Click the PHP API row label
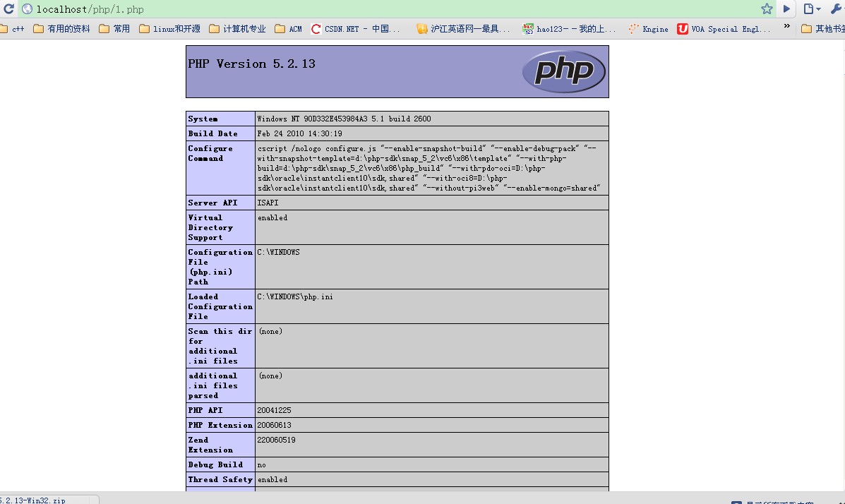This screenshot has width=845, height=504. pyautogui.click(x=205, y=410)
